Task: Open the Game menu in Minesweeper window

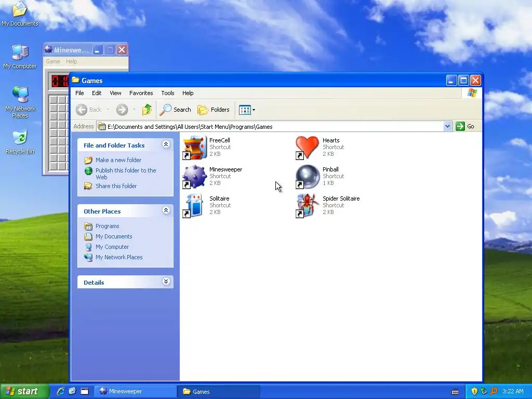Action: pyautogui.click(x=53, y=61)
